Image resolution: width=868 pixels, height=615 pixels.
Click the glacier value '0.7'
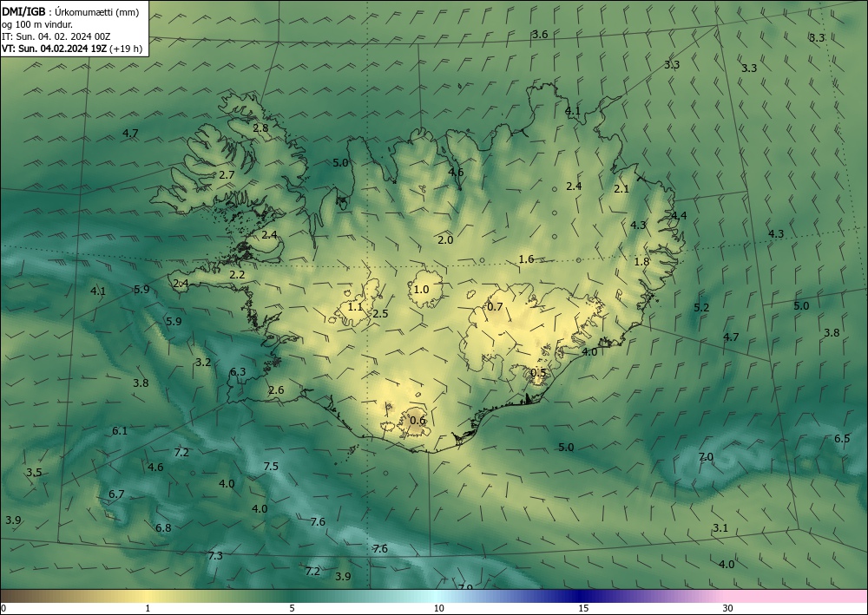[x=495, y=307]
